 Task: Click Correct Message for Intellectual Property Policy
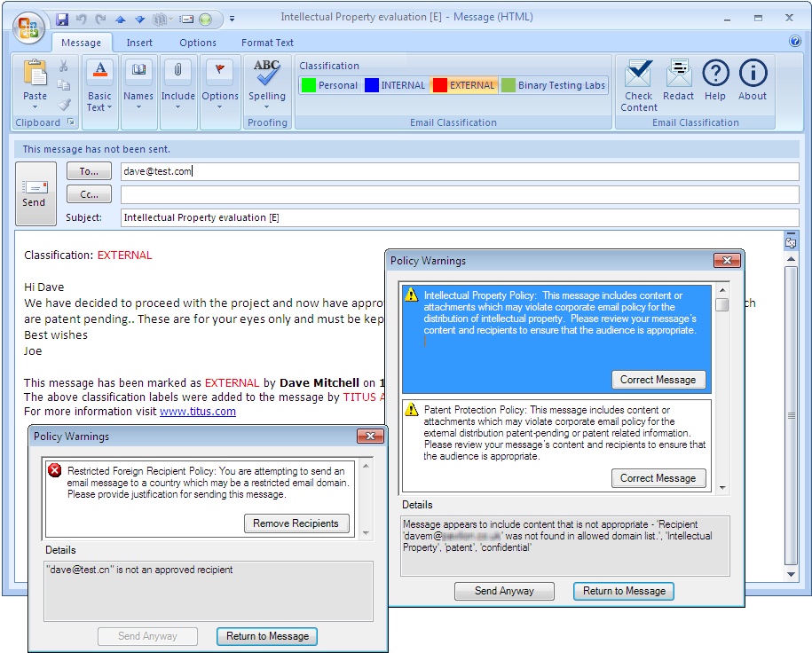(x=658, y=380)
